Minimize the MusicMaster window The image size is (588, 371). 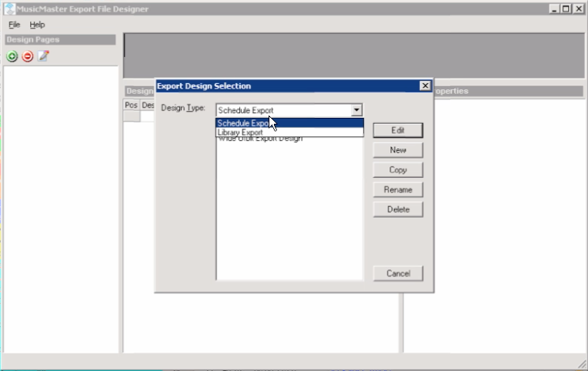pos(554,8)
